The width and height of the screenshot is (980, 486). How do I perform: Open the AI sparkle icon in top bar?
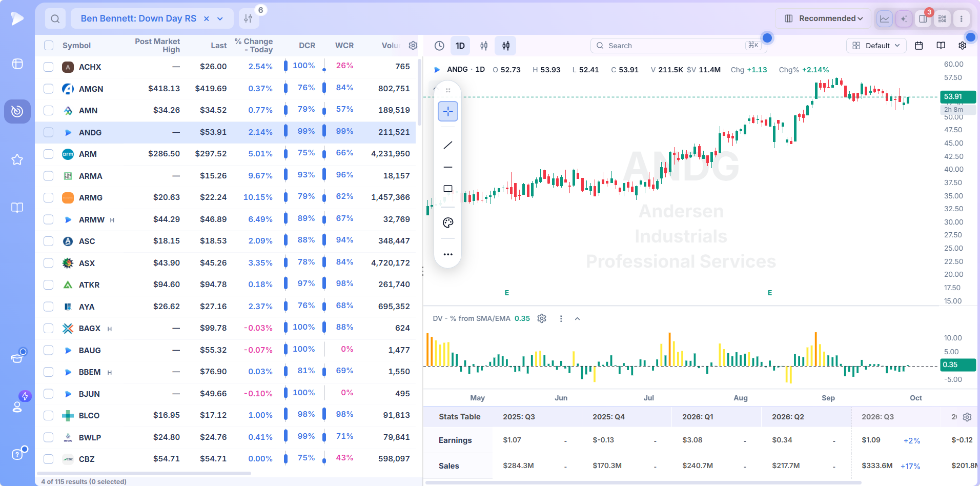904,19
